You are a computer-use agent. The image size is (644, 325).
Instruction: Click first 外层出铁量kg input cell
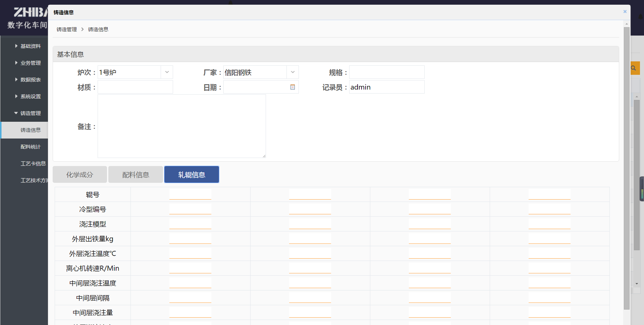190,238
